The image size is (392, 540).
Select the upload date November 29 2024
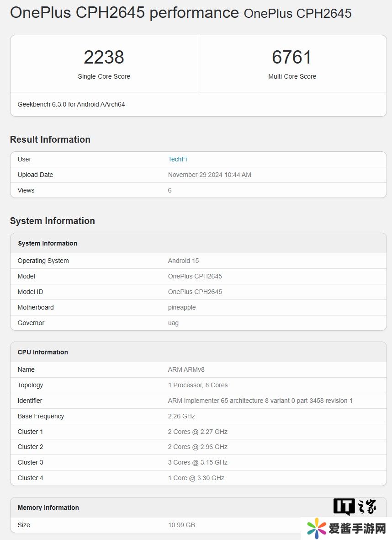209,175
